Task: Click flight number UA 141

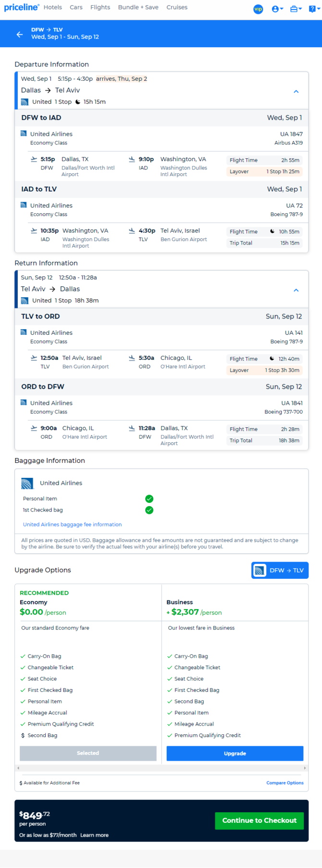Action: click(x=294, y=332)
